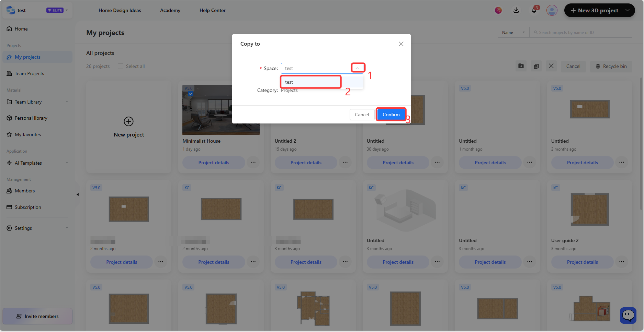Click the User guide 2 thumbnail
The image size is (644, 332).
pyautogui.click(x=590, y=209)
